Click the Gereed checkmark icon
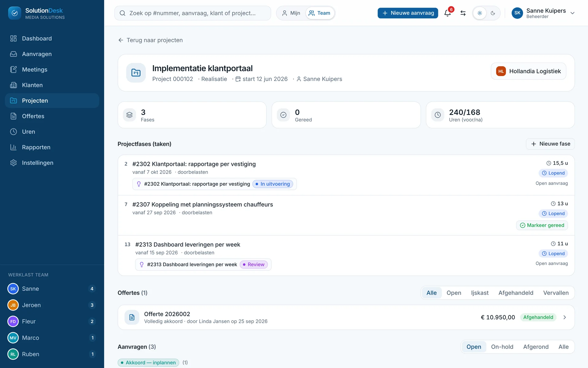 (x=283, y=115)
